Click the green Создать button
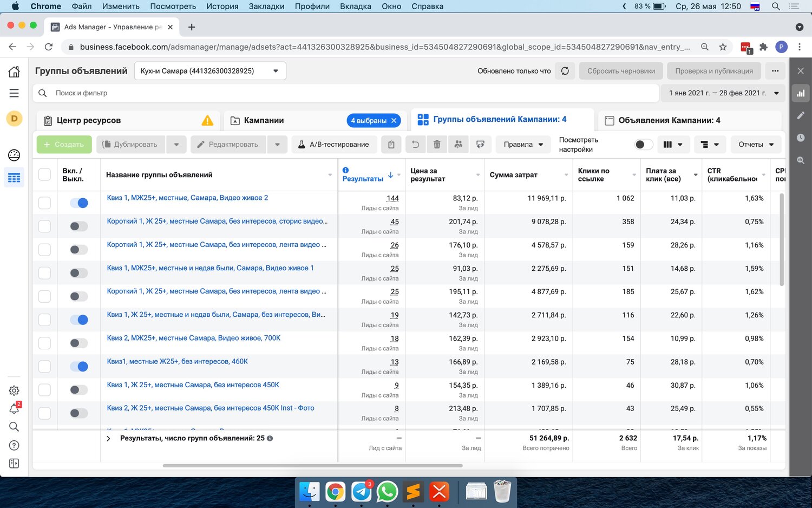 click(x=64, y=145)
